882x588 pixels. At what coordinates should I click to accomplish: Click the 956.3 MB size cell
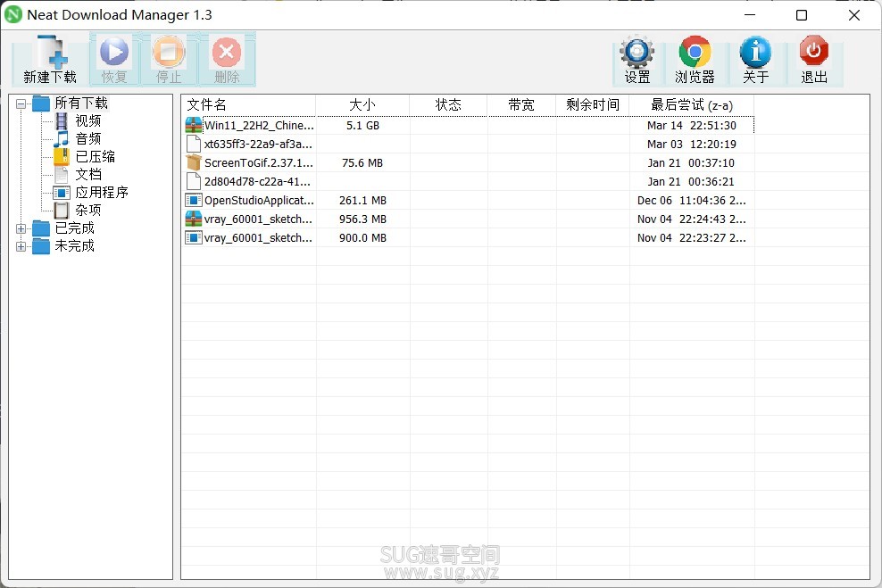click(362, 219)
